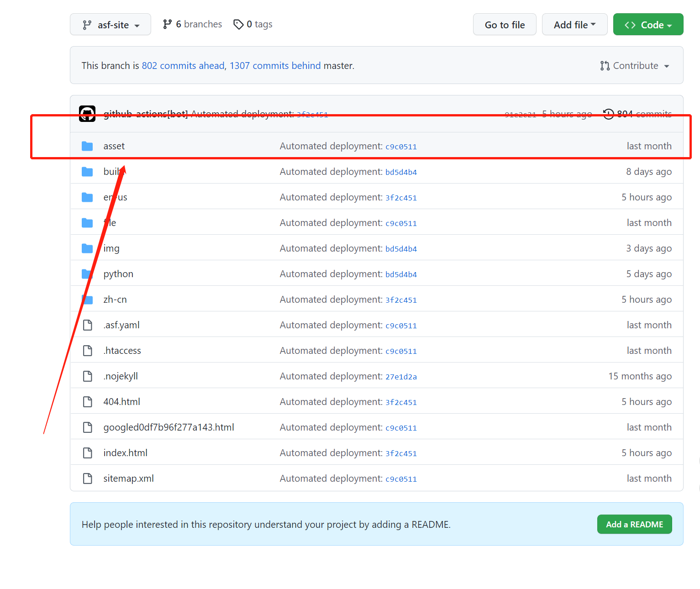Click '15 months ago' timestamp for .nojekyll

pyautogui.click(x=640, y=376)
